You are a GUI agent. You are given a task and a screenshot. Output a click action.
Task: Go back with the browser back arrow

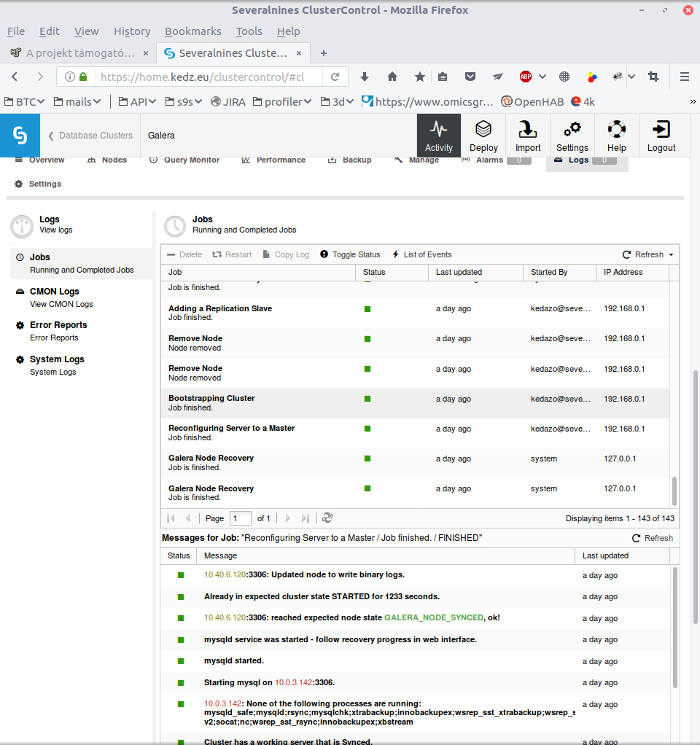(x=15, y=77)
